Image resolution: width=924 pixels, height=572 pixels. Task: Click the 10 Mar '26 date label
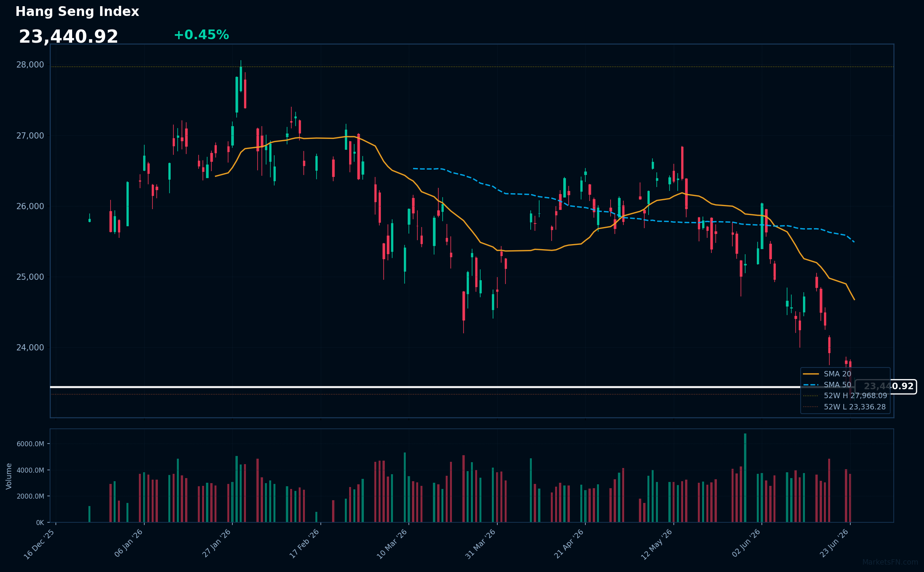[x=392, y=544]
